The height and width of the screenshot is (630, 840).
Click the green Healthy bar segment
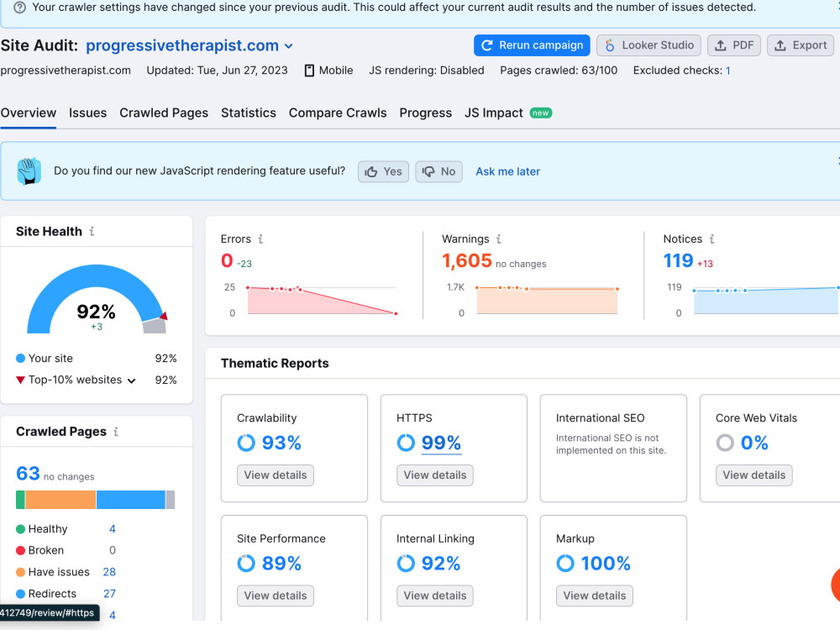[x=20, y=500]
